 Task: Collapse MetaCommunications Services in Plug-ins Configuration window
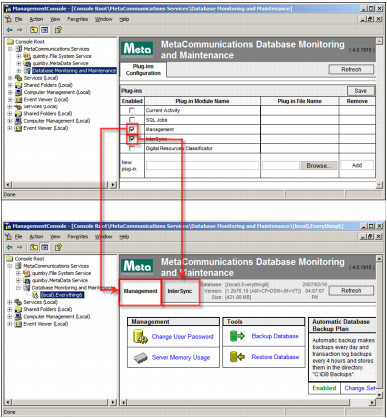(x=10, y=49)
